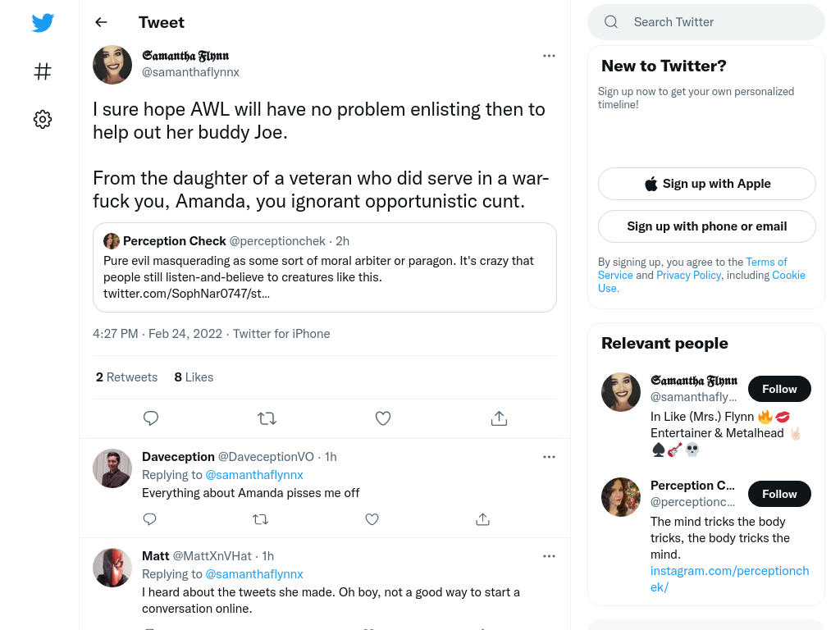Retweet Daveception's reply

point(260,519)
